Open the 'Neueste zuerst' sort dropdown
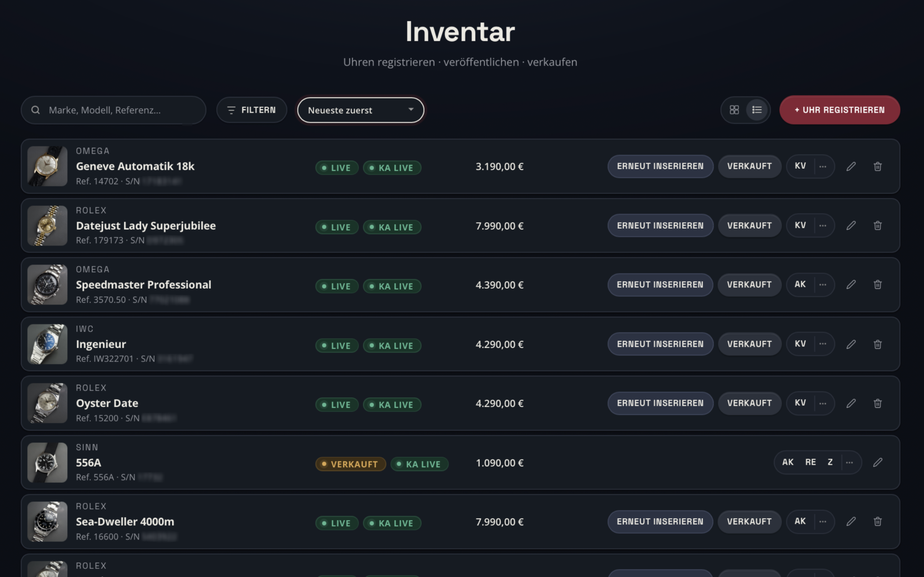 (361, 110)
